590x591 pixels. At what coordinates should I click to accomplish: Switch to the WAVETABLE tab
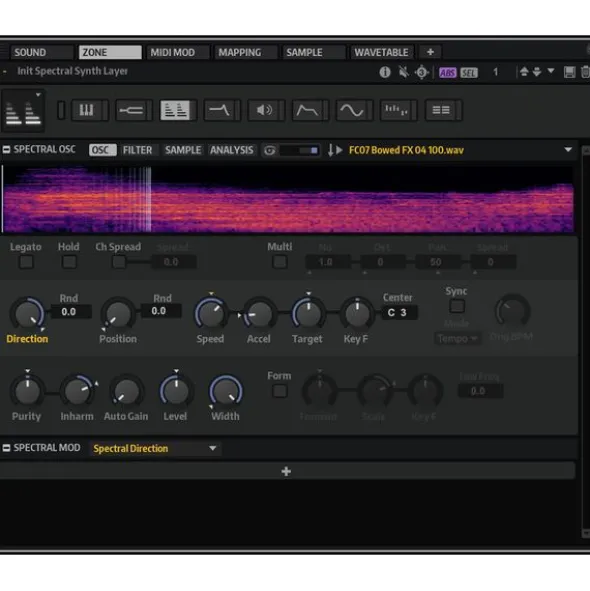381,52
